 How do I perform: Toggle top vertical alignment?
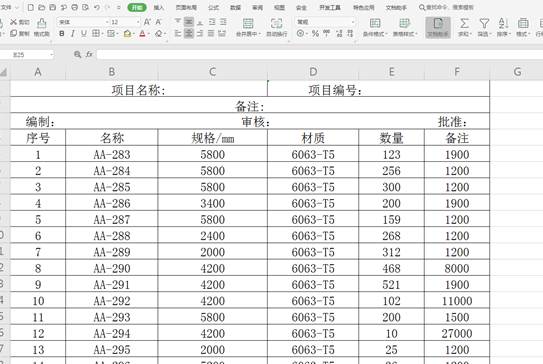point(178,22)
